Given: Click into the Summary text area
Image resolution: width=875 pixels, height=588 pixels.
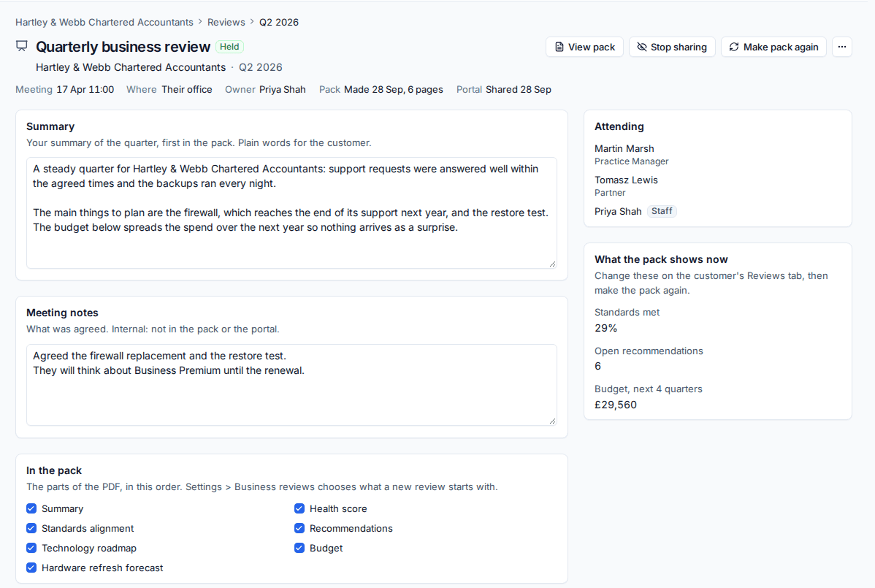Looking at the screenshot, I should [x=291, y=213].
